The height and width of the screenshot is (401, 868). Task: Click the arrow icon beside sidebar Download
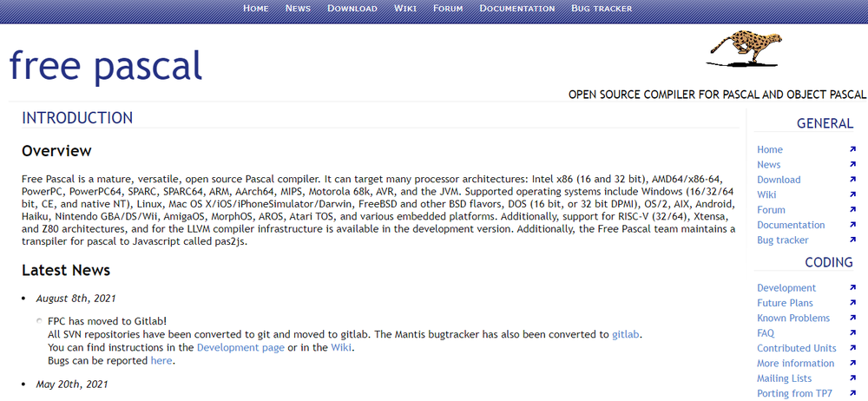(852, 180)
